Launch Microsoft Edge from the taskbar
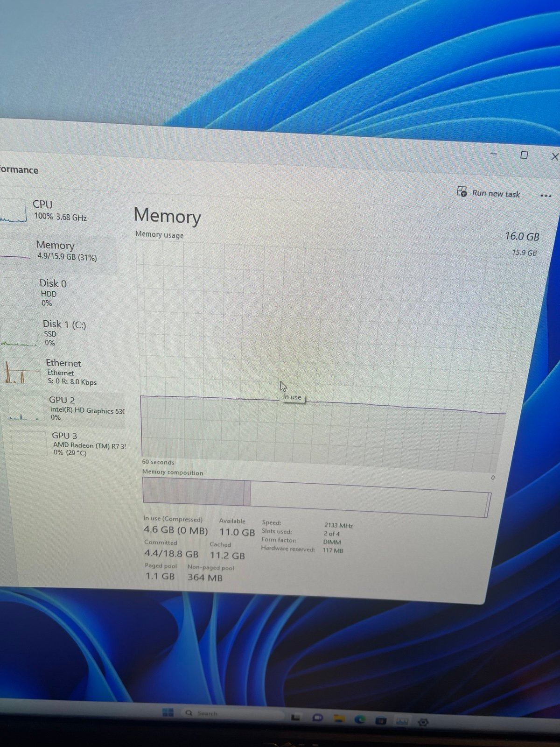 360,719
